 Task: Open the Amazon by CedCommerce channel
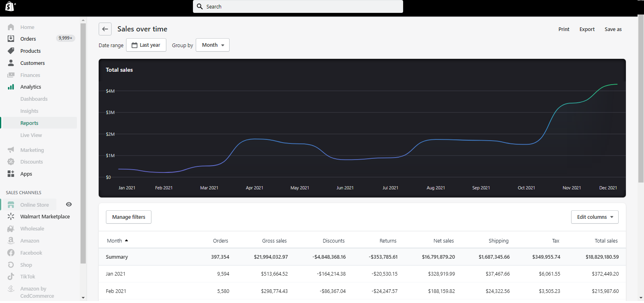(37, 292)
